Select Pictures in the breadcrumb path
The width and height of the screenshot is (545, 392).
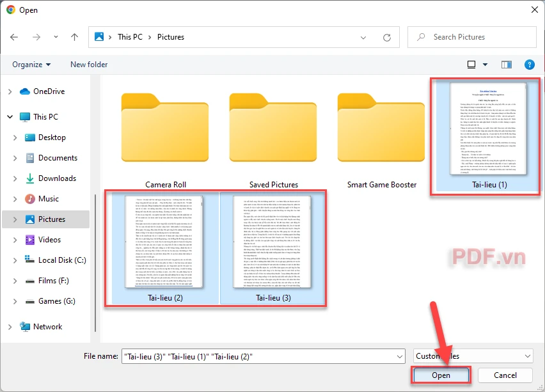point(171,37)
